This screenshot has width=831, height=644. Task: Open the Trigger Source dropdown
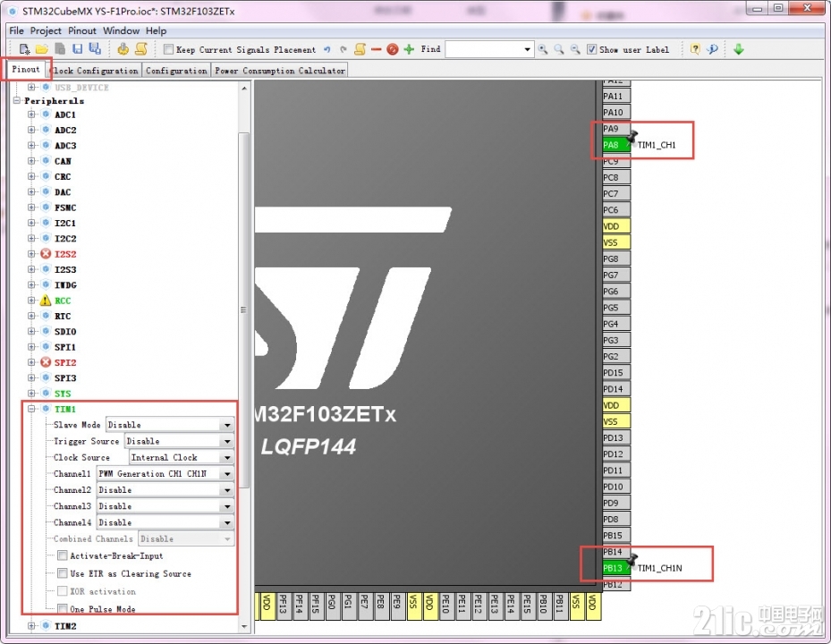click(x=227, y=442)
